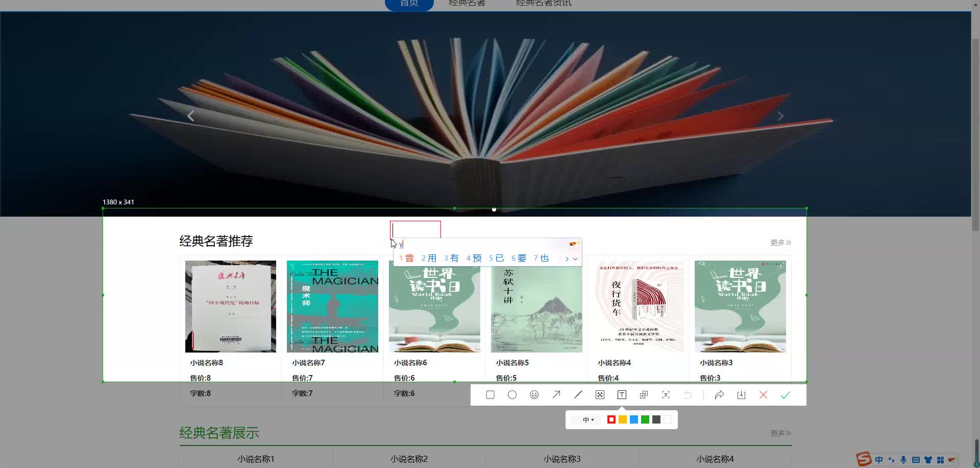The width and height of the screenshot is (980, 468).
Task: Show next carousel slide
Action: 780,116
